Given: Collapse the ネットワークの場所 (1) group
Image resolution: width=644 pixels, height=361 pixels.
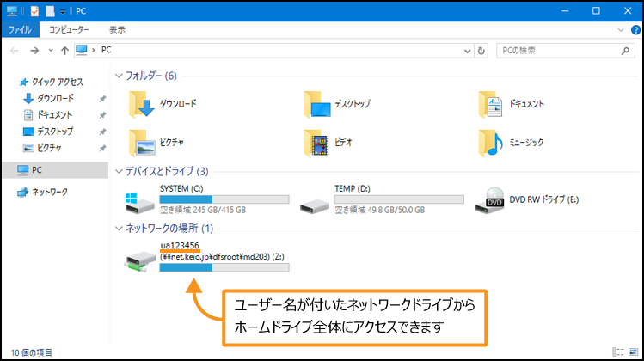Looking at the screenshot, I should point(120,228).
